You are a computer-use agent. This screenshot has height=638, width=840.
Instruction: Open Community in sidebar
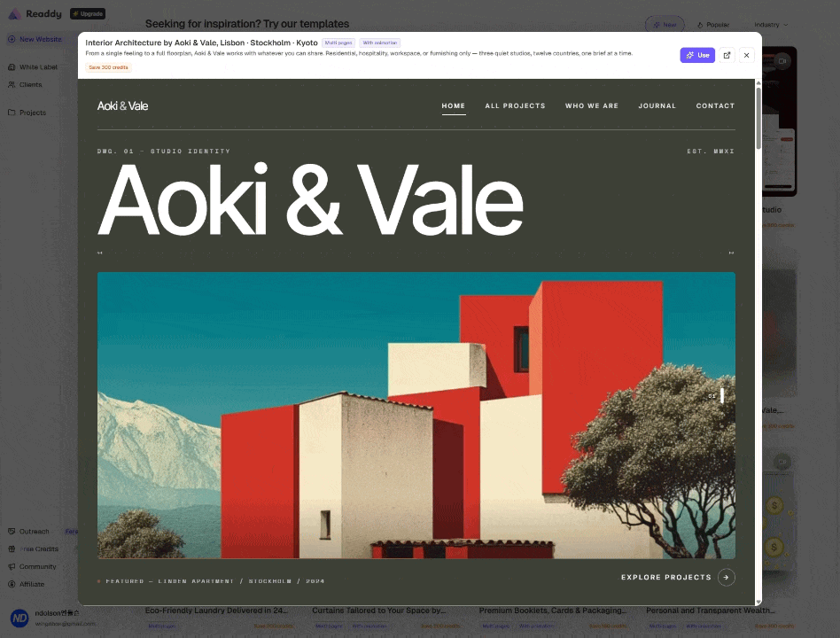(x=37, y=567)
